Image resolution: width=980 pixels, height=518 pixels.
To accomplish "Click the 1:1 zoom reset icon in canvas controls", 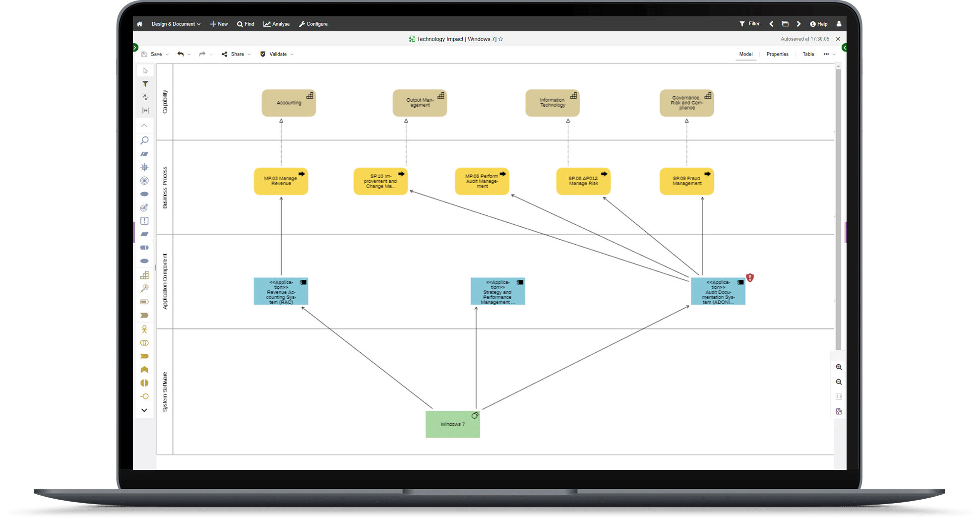I will tap(839, 396).
